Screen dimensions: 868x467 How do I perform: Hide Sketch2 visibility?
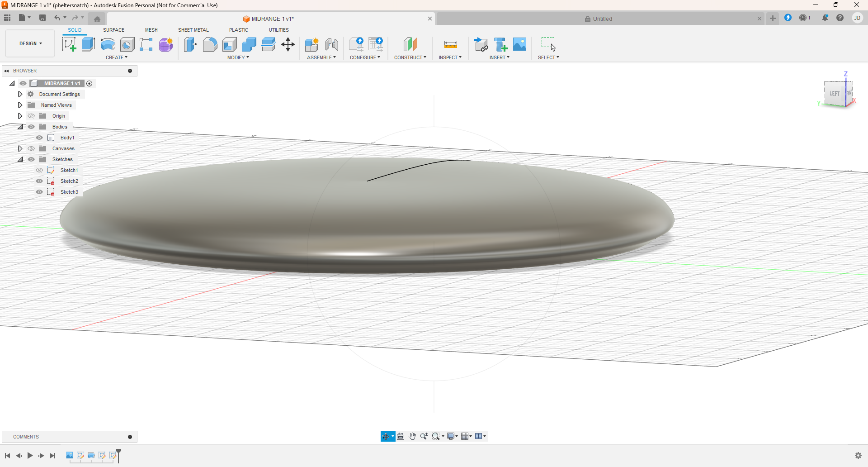coord(39,181)
